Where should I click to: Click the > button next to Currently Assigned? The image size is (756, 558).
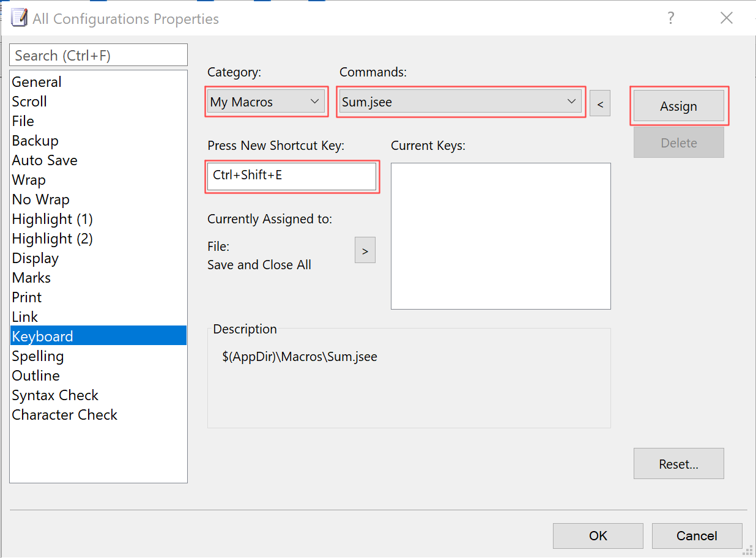point(365,250)
